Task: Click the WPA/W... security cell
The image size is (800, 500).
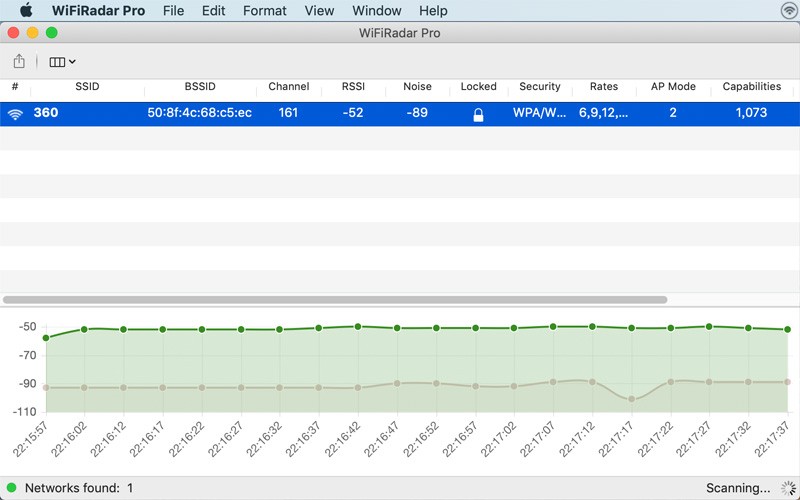Action: coord(539,113)
